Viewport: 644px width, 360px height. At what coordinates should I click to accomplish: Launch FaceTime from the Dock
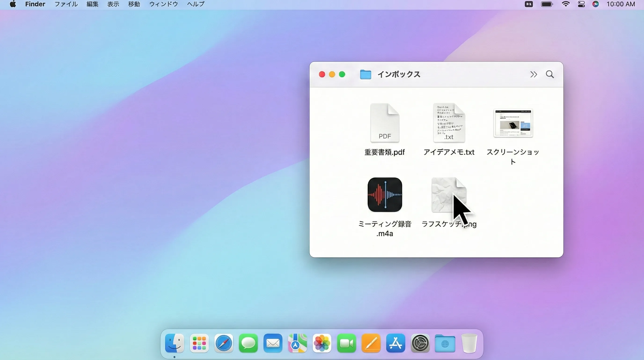(347, 344)
